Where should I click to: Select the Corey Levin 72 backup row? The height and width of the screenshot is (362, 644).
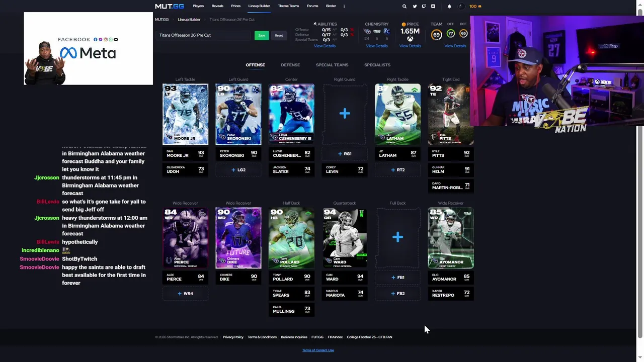[x=345, y=170]
